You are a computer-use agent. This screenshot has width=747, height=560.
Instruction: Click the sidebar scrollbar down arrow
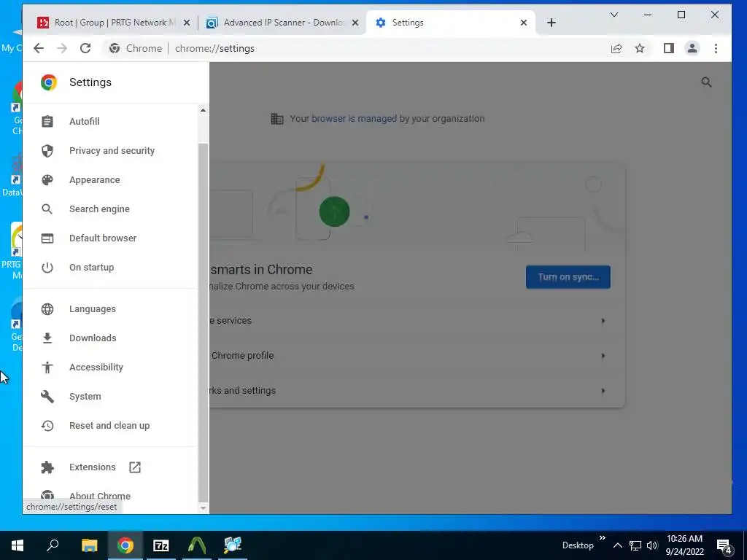pos(203,508)
